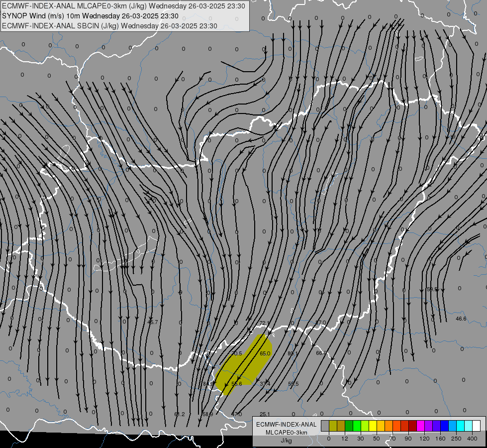Click the sky blue swatch left of label 250
Screen dimensions: 487x448
453,426
